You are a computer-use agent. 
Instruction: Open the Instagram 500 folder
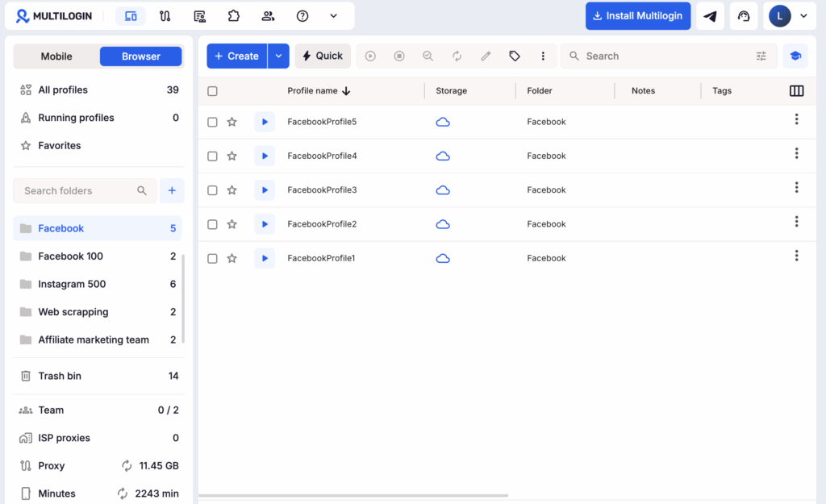coord(98,285)
